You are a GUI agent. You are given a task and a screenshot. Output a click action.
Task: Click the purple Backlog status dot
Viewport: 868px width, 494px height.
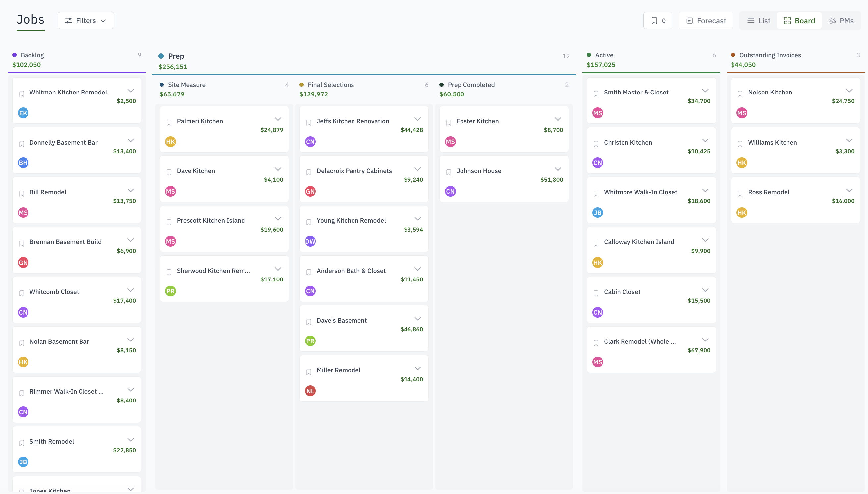click(x=15, y=55)
